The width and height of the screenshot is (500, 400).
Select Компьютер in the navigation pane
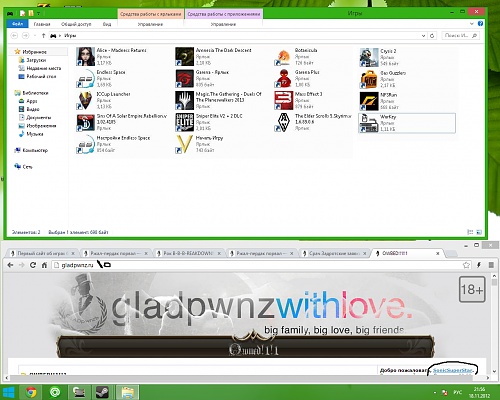31,150
